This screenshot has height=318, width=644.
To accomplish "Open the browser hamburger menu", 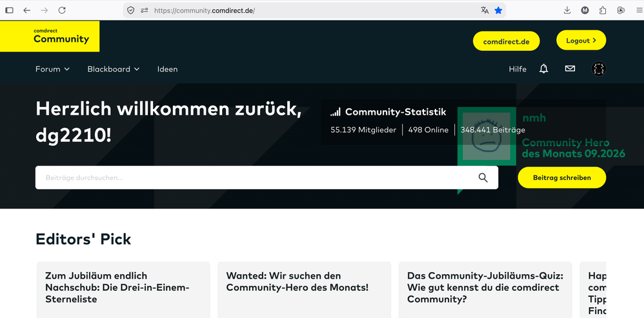I will pos(639,10).
